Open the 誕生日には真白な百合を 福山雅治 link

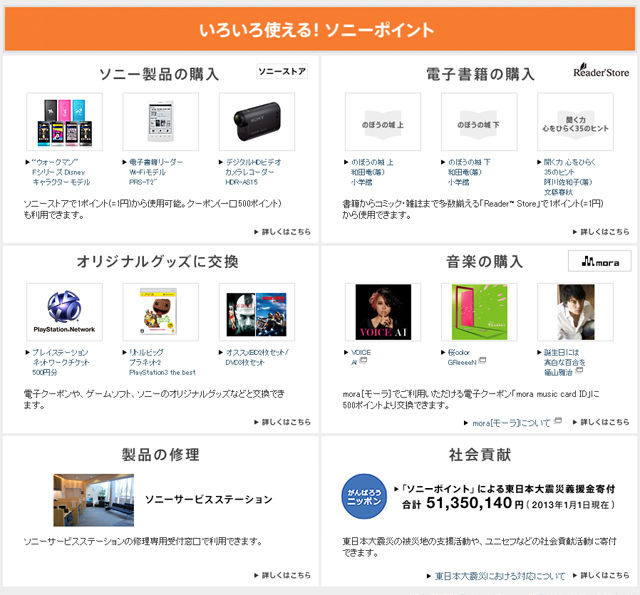pos(564,362)
